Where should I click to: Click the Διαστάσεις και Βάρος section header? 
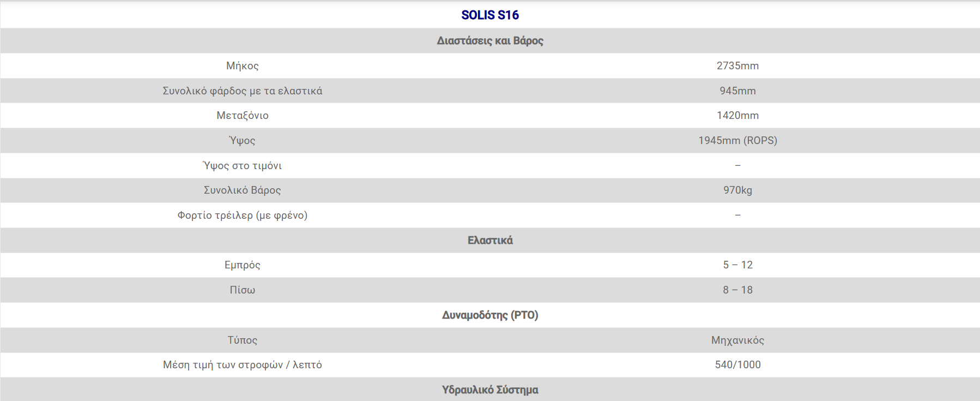point(489,41)
